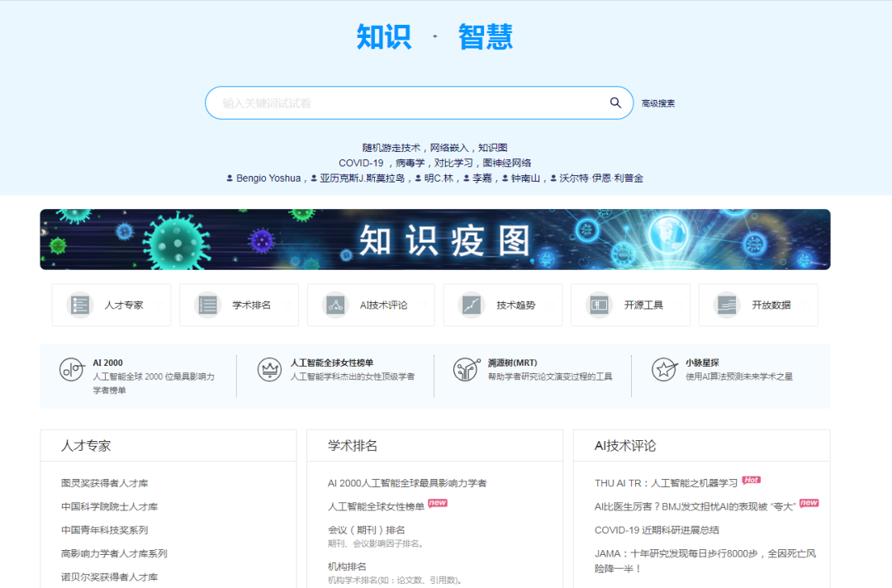
Task: Open COVID-19 近期科研进展总结
Action: [x=657, y=530]
